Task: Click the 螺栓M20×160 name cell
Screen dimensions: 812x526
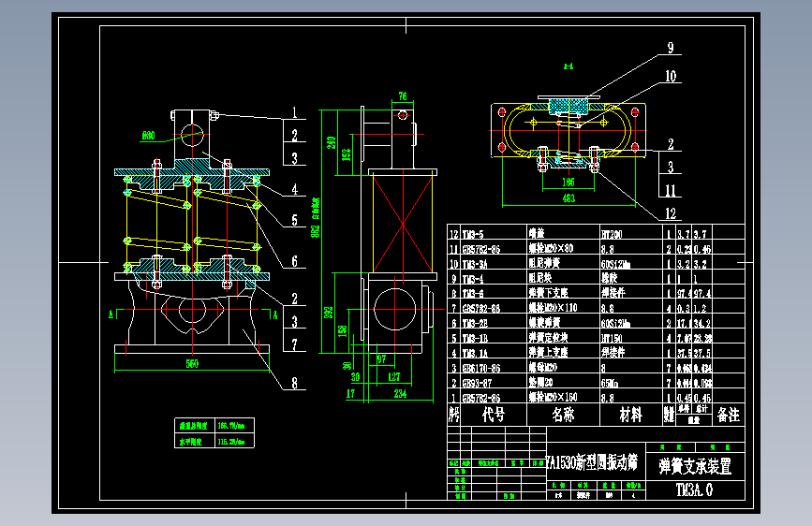Action: 554,397
